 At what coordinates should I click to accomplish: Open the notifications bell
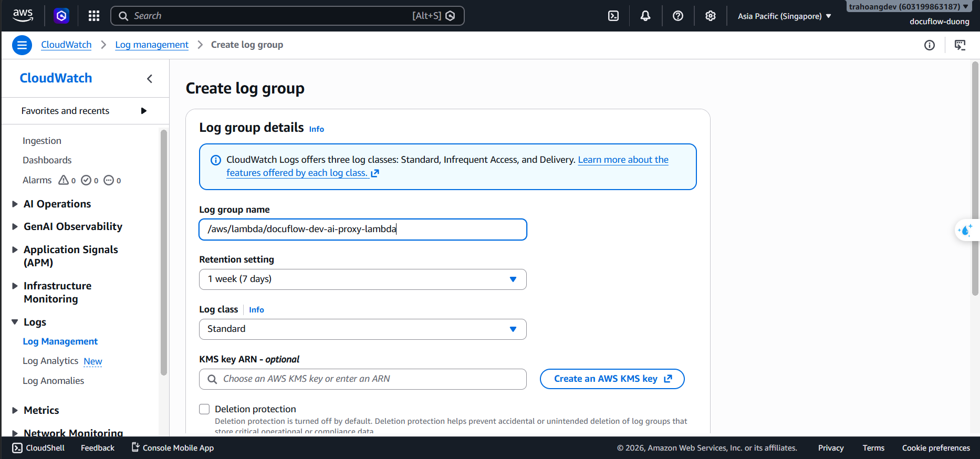click(x=645, y=16)
